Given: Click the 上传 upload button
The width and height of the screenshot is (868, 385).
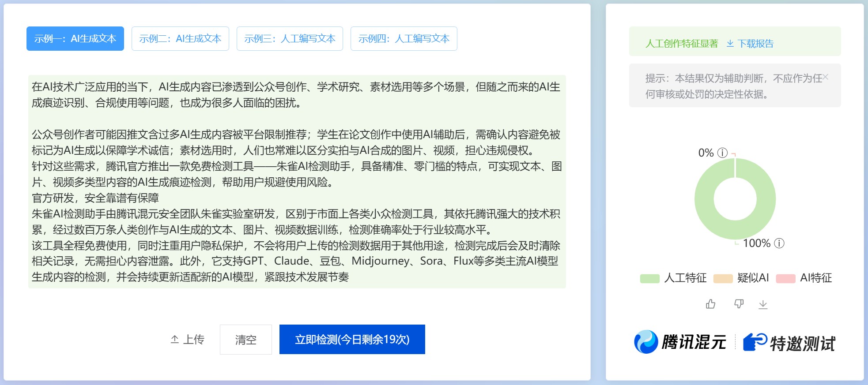Looking at the screenshot, I should [x=188, y=339].
